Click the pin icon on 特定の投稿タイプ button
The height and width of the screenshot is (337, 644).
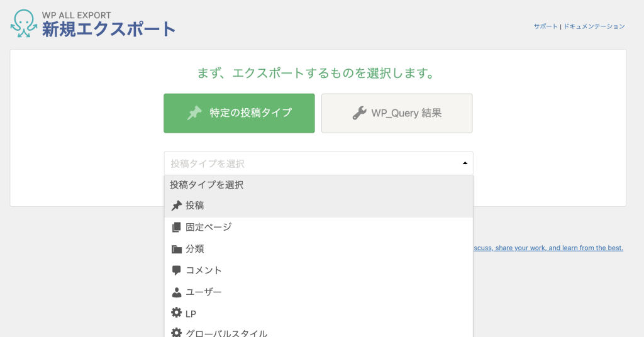click(x=194, y=113)
